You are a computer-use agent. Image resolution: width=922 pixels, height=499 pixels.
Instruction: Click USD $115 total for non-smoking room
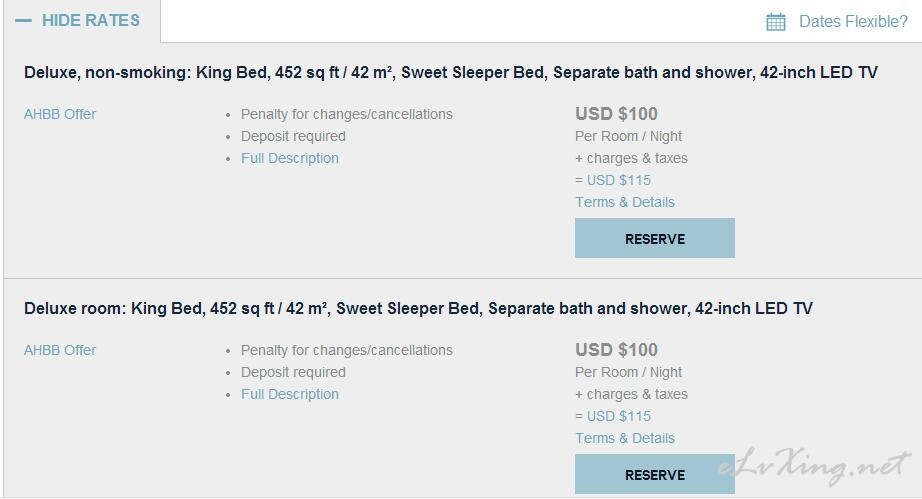click(619, 180)
